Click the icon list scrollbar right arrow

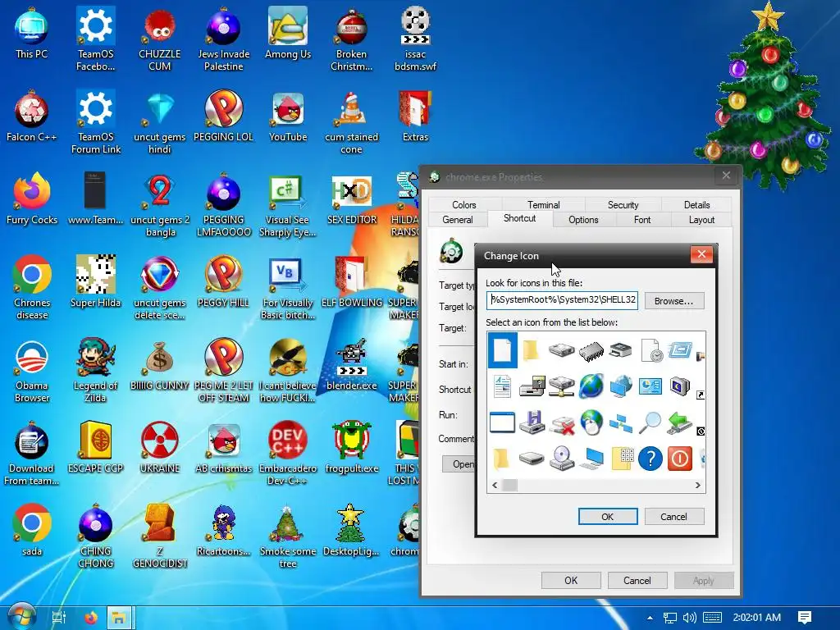tap(697, 486)
